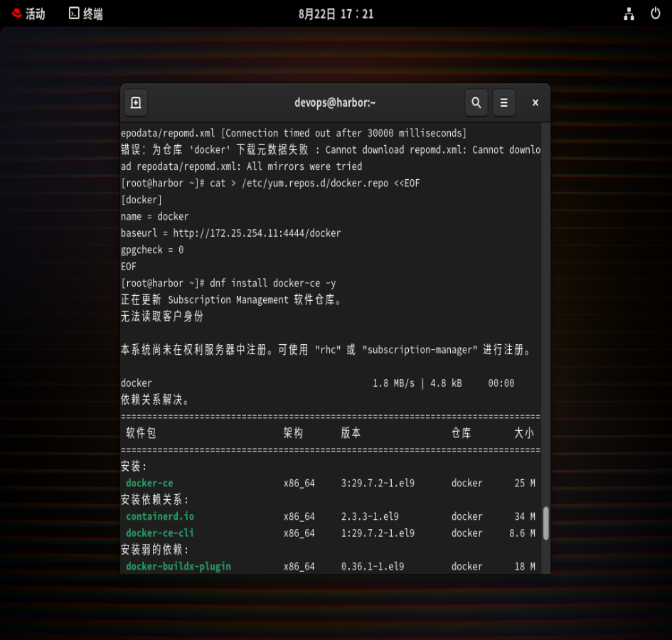Click the 依赖关系解决。 line
The height and width of the screenshot is (640, 672).
[x=155, y=400]
